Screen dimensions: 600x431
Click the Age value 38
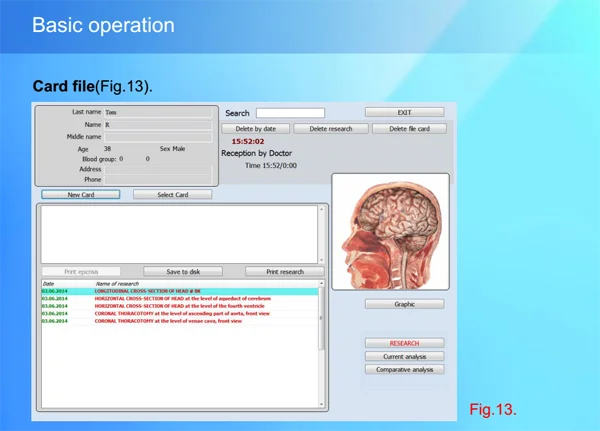(108, 149)
